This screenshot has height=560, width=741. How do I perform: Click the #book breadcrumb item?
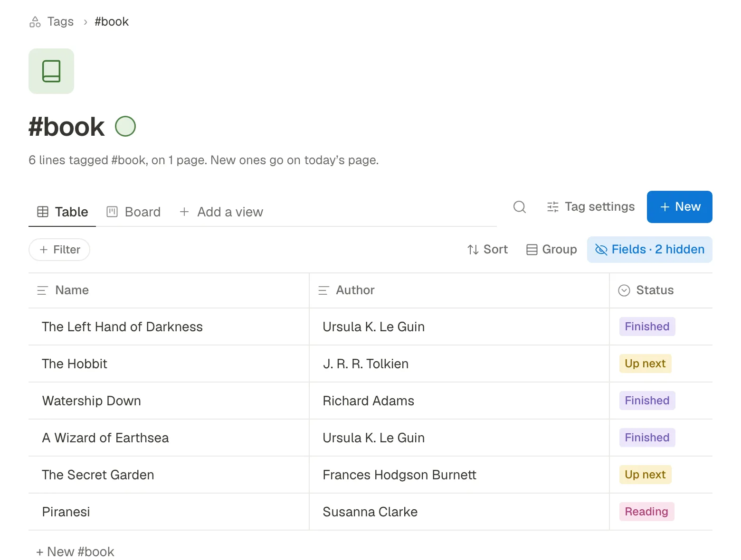coord(112,22)
